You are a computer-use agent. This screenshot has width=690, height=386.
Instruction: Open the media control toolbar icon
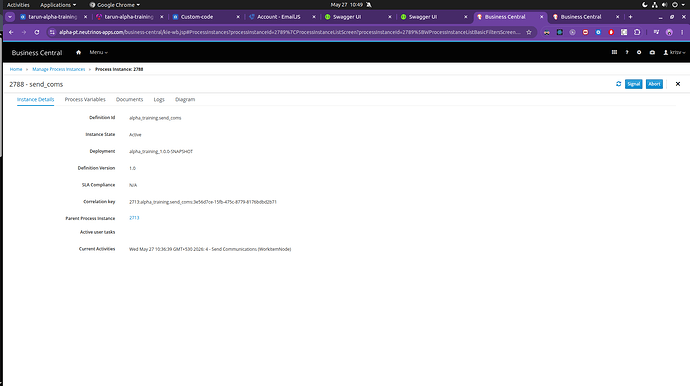tap(656, 32)
